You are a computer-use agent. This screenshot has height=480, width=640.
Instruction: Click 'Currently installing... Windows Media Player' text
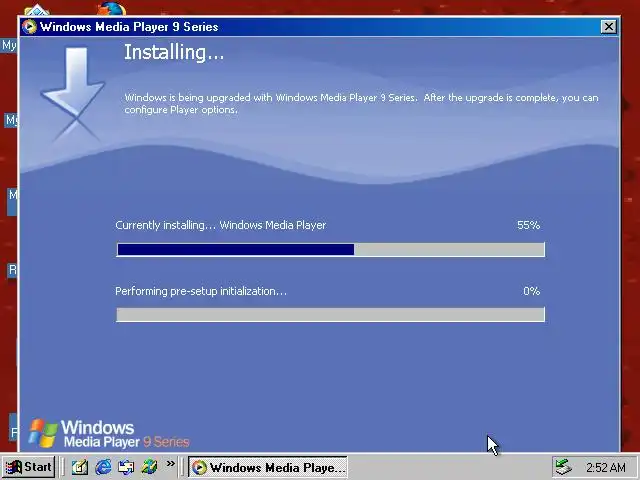coord(220,225)
